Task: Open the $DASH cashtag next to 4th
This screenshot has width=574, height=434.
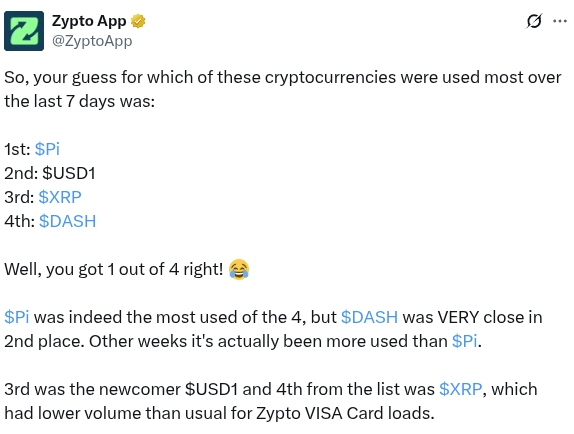Action: 67,221
